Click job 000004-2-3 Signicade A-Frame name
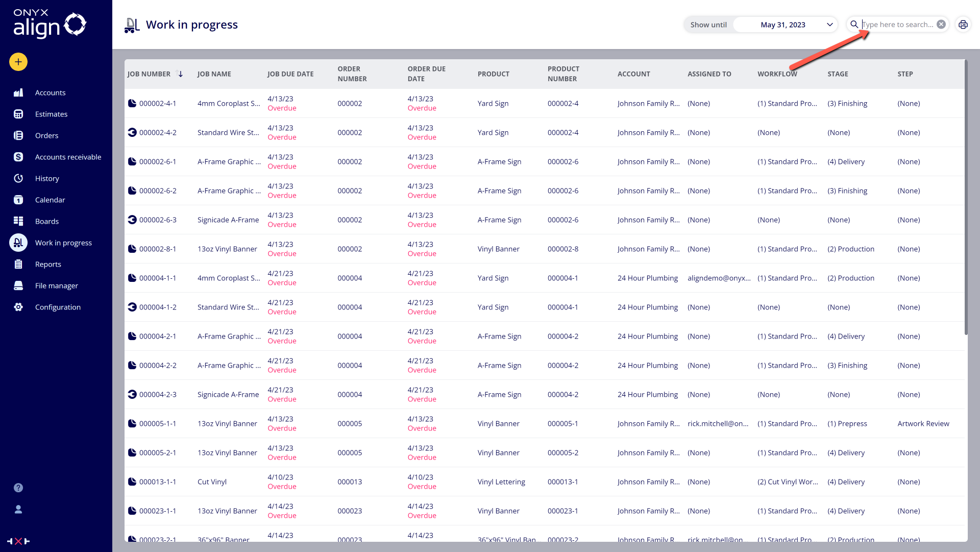The width and height of the screenshot is (980, 552). [228, 395]
